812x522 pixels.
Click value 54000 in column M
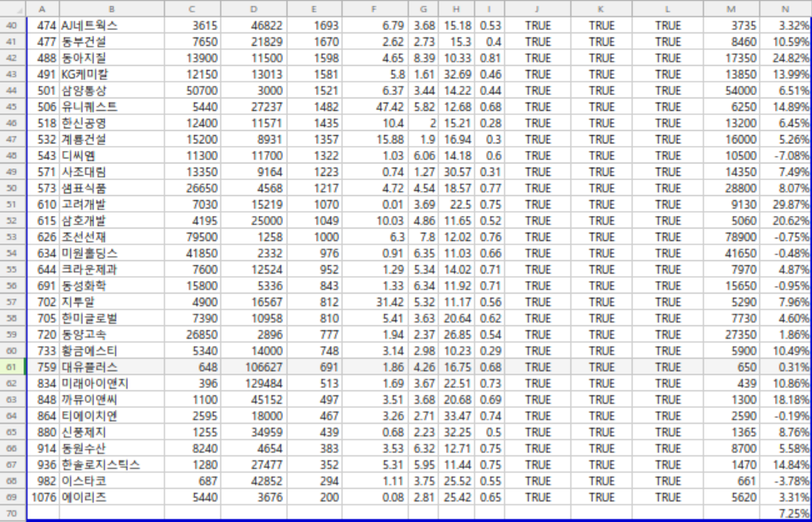click(731, 91)
